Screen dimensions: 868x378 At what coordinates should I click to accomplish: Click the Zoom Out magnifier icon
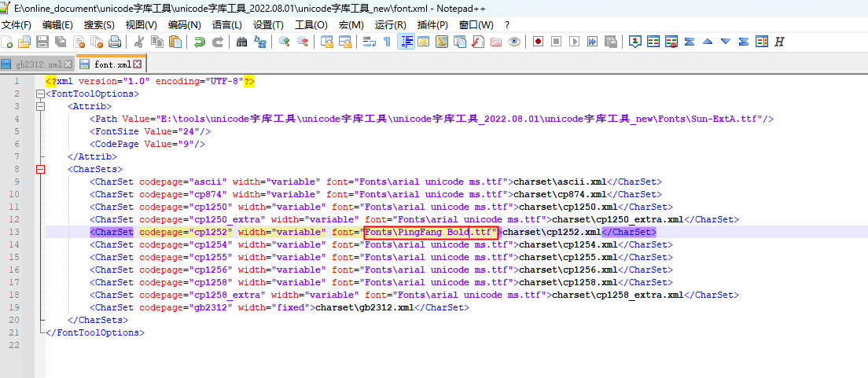coord(302,42)
